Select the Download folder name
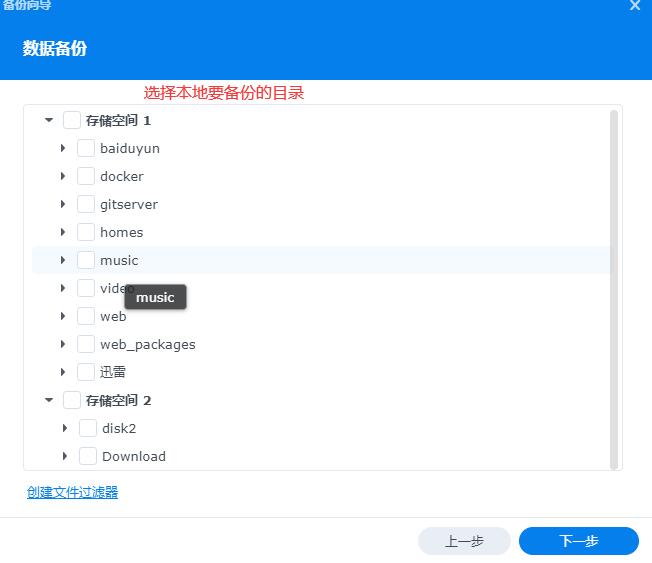The width and height of the screenshot is (652, 563). click(x=134, y=456)
